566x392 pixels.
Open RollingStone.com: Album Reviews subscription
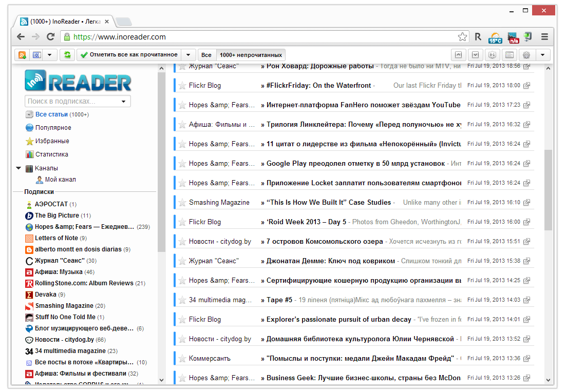(84, 283)
